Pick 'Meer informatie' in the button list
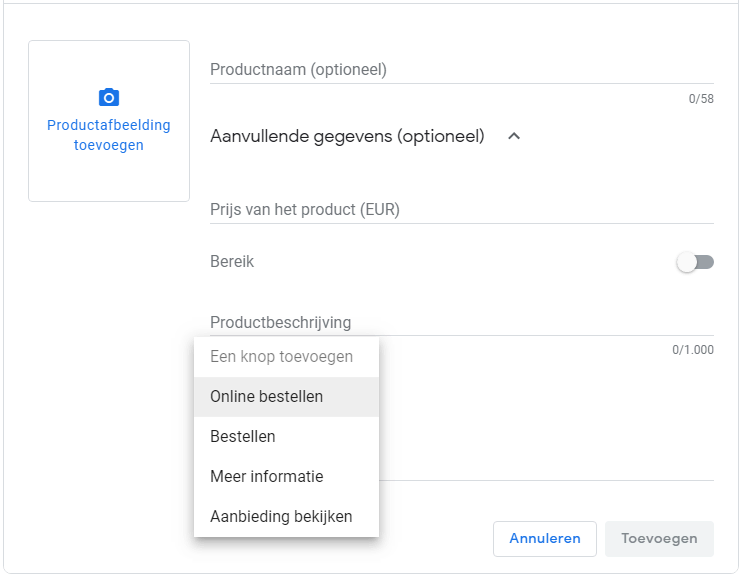 point(266,477)
